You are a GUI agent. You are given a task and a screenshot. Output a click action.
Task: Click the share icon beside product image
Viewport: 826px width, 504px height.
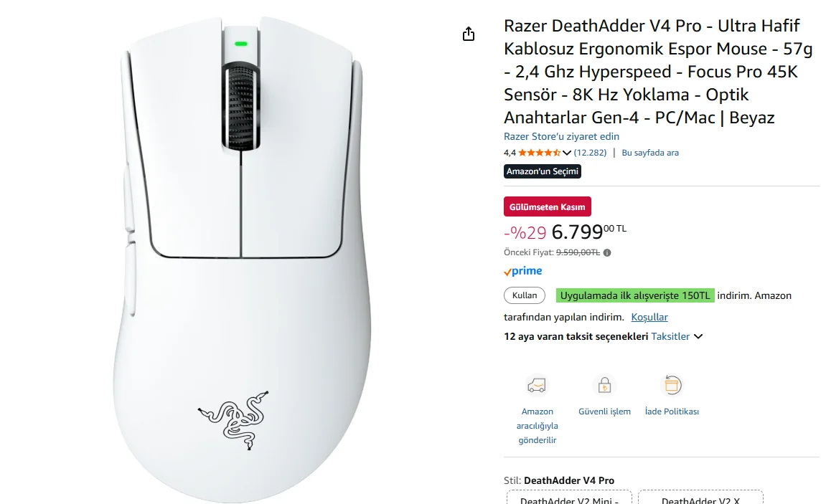coord(469,34)
